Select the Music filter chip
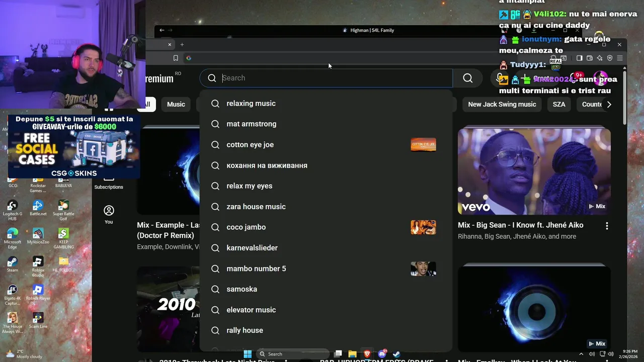Image resolution: width=644 pixels, height=362 pixels. click(x=176, y=104)
